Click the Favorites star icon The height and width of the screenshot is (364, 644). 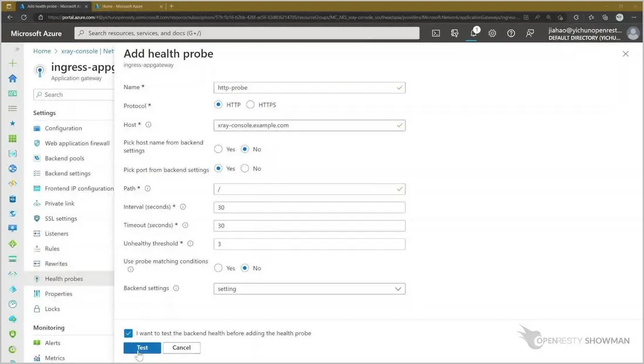pos(13,123)
